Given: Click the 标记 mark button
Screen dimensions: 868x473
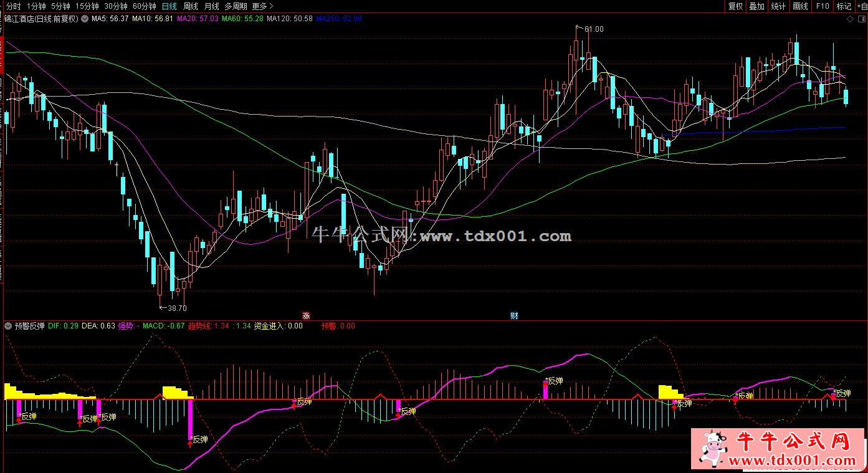Looking at the screenshot, I should point(844,6).
